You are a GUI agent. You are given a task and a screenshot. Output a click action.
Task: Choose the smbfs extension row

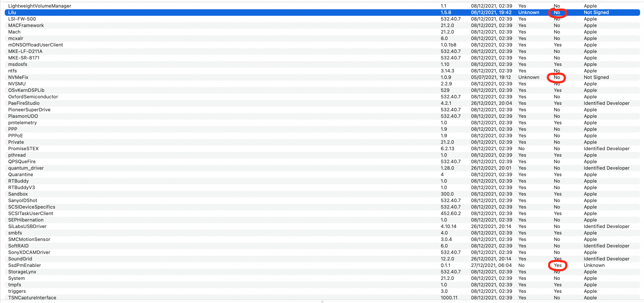tap(322, 233)
